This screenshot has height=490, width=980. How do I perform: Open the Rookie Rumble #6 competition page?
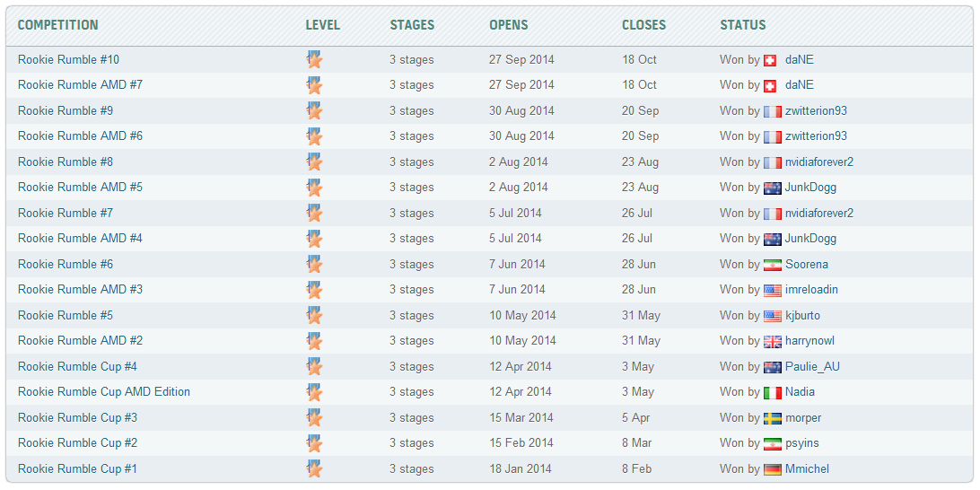click(66, 264)
